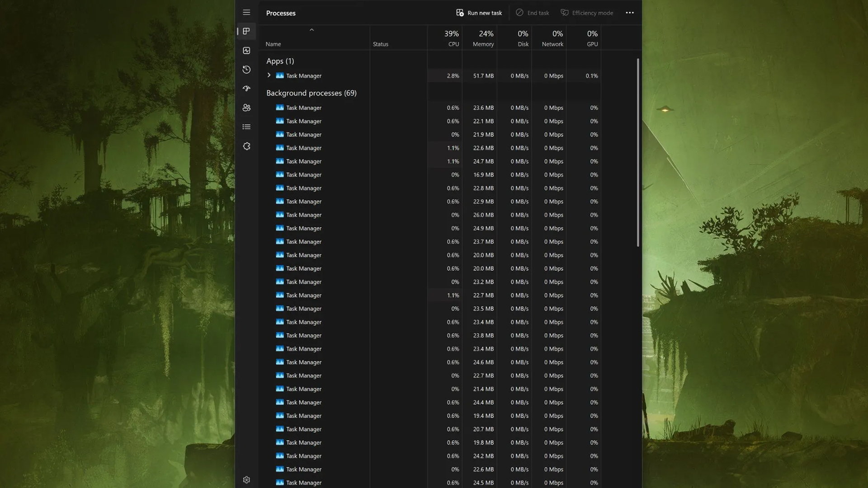Viewport: 868px width, 488px height.
Task: Select the first background Task Manager process
Action: [304, 108]
